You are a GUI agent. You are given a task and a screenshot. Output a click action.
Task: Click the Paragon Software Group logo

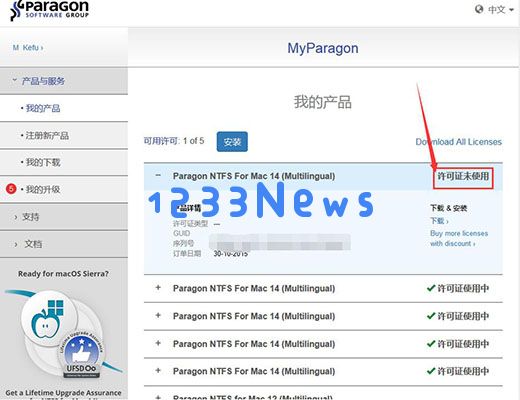[49, 11]
